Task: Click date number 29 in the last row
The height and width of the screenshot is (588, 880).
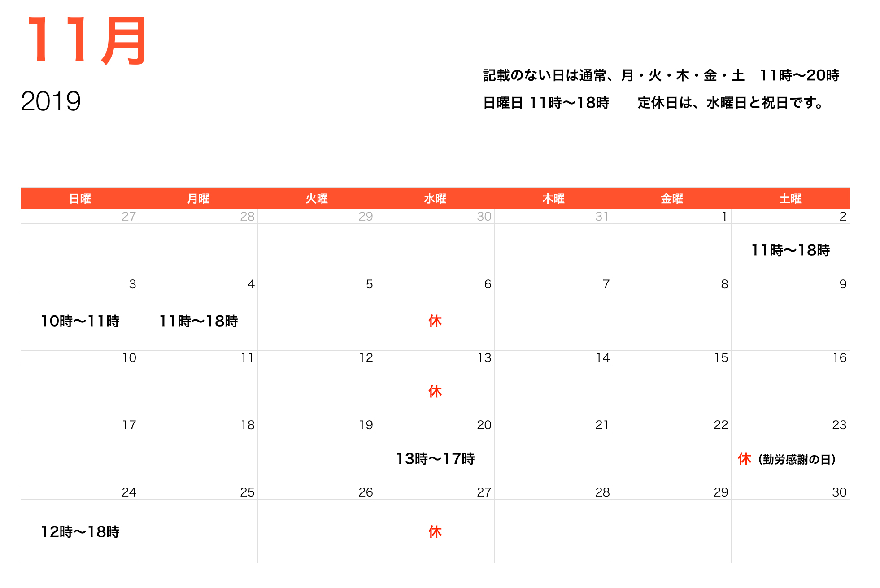Action: click(x=721, y=492)
